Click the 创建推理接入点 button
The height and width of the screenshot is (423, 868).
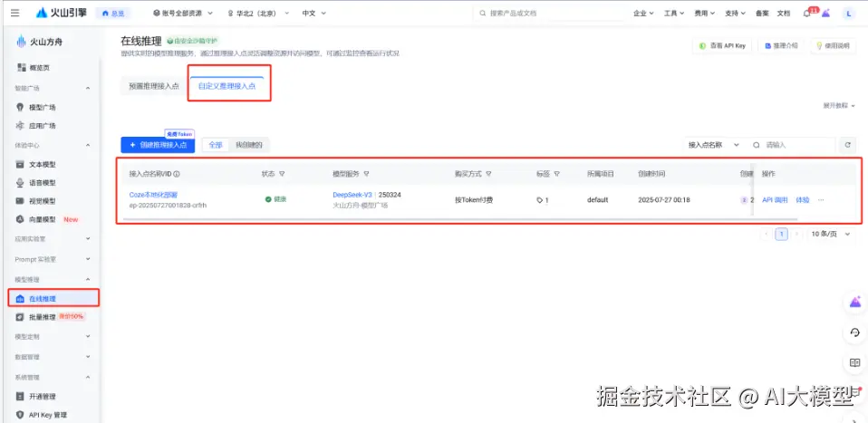coord(158,145)
